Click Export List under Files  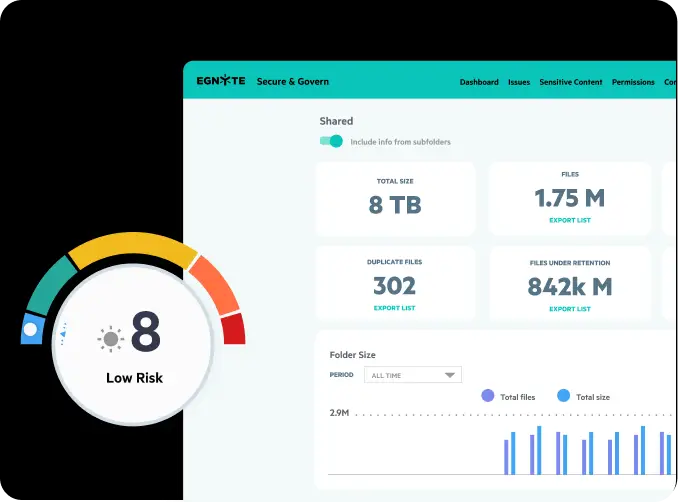570,220
